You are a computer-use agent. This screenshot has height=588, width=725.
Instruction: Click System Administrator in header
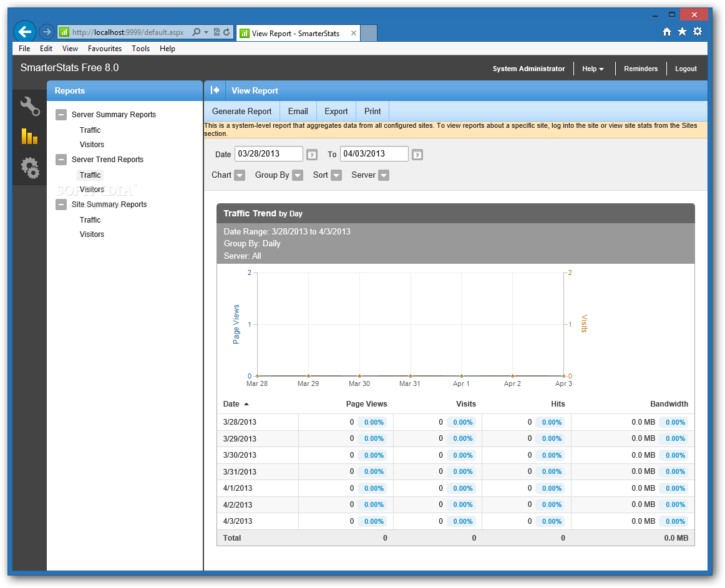click(528, 69)
